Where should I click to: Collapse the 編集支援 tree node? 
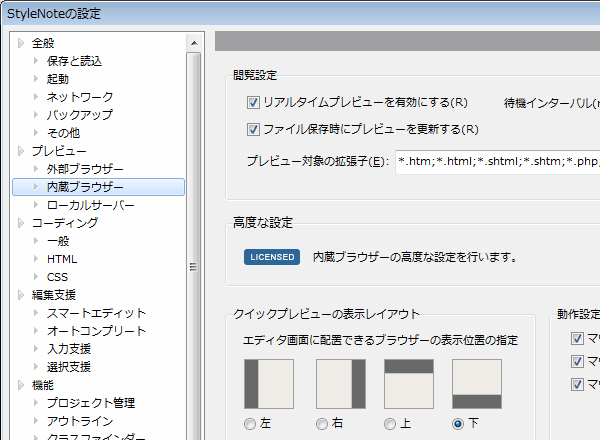(21, 295)
